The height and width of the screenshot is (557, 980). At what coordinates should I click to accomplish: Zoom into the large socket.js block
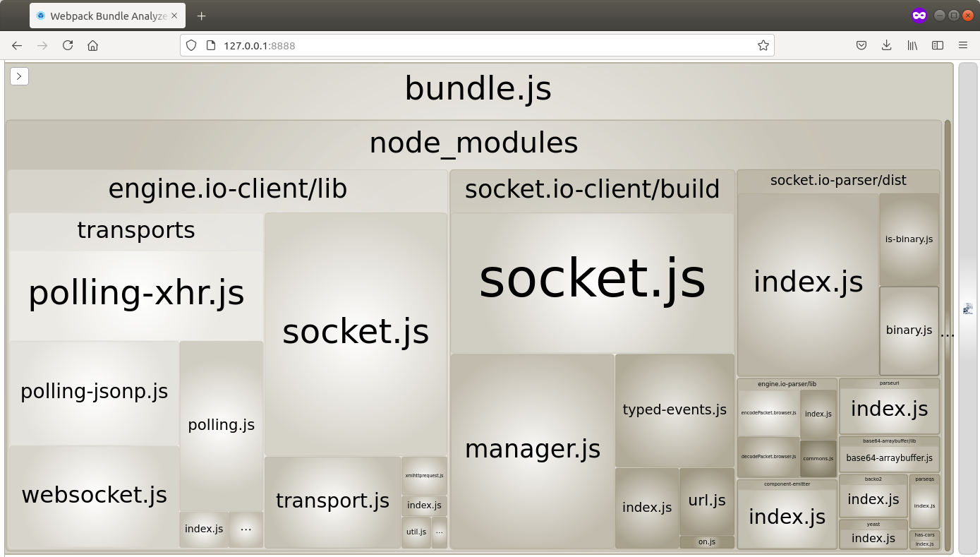591,279
